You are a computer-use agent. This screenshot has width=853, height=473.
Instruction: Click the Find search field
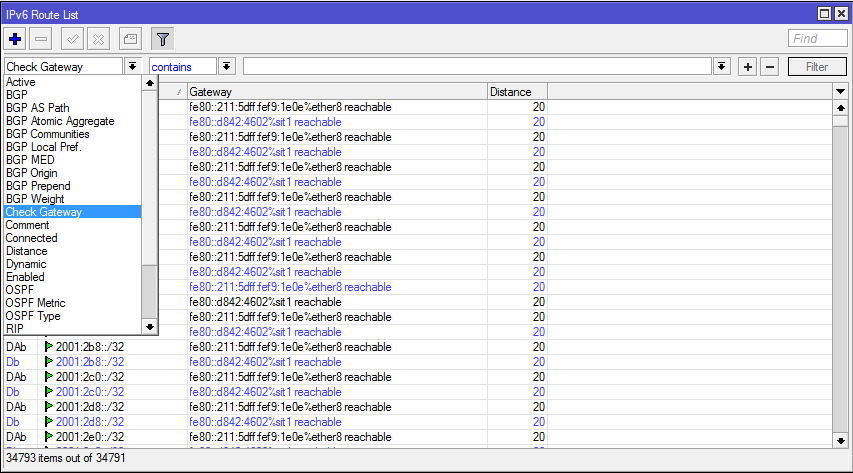pyautogui.click(x=817, y=39)
